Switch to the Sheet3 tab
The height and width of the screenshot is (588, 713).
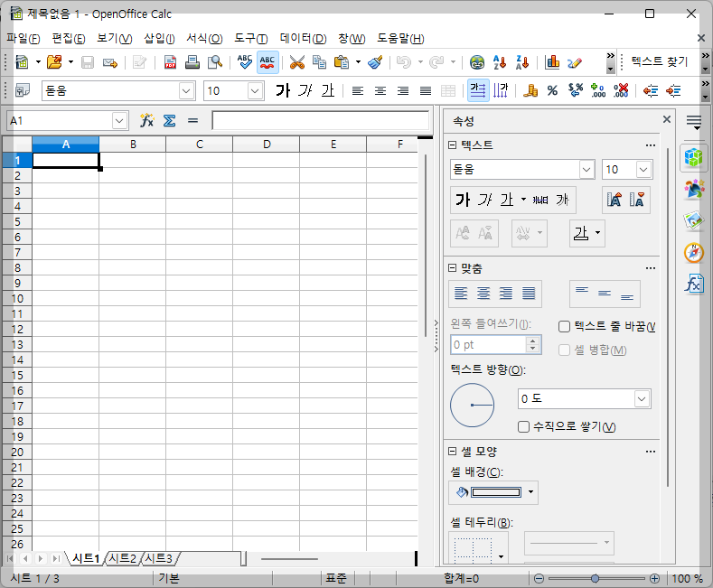(159, 558)
